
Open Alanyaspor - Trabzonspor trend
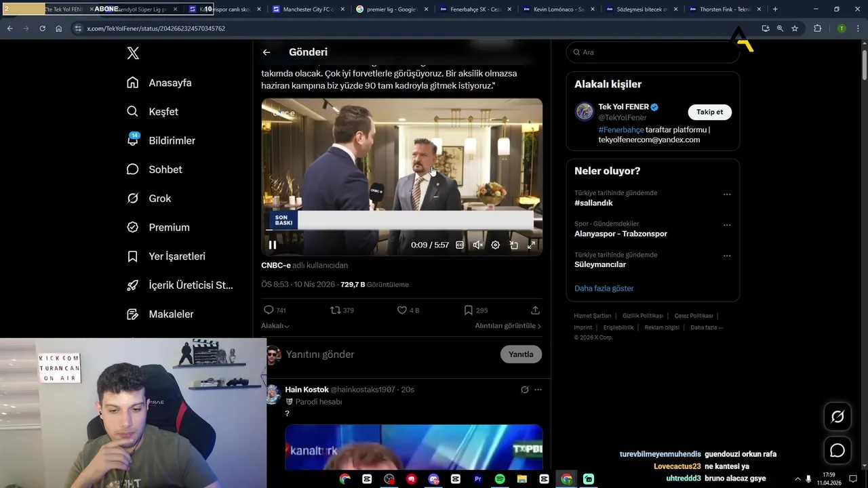tap(620, 234)
